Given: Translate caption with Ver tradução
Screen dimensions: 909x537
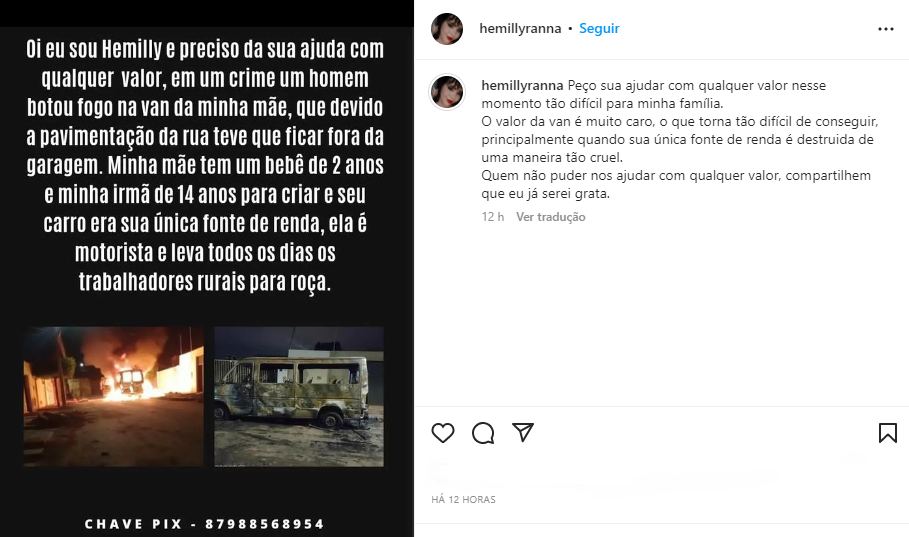Looking at the screenshot, I should coord(550,217).
